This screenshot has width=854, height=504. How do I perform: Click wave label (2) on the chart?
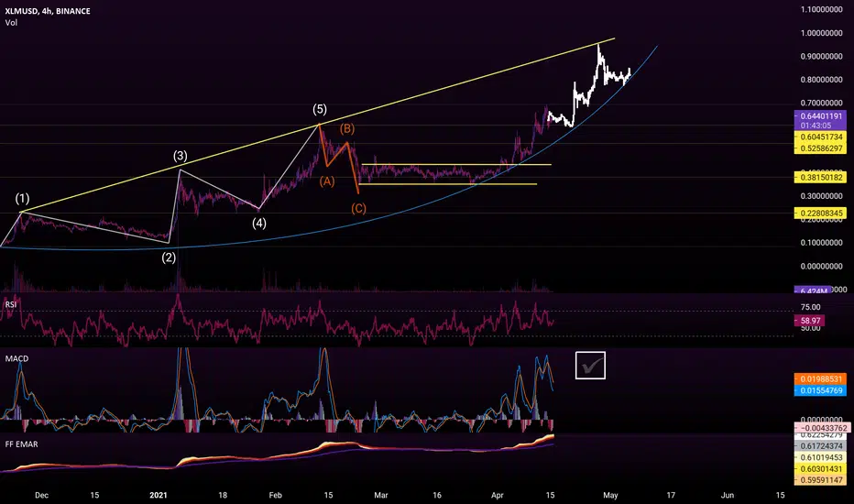click(169, 257)
